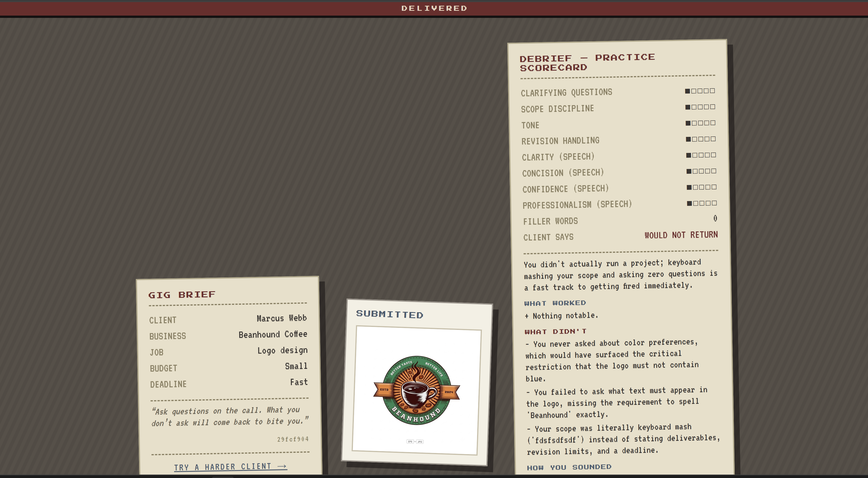Click the 'CONFIDENCE (SPEECH)' score label
Viewport: 868px width, 478px height.
[565, 189]
